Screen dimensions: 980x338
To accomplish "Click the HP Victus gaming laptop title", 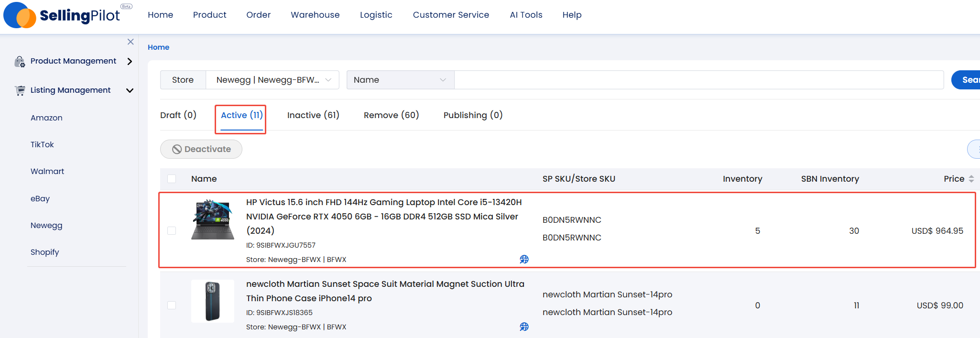I will pyautogui.click(x=384, y=217).
